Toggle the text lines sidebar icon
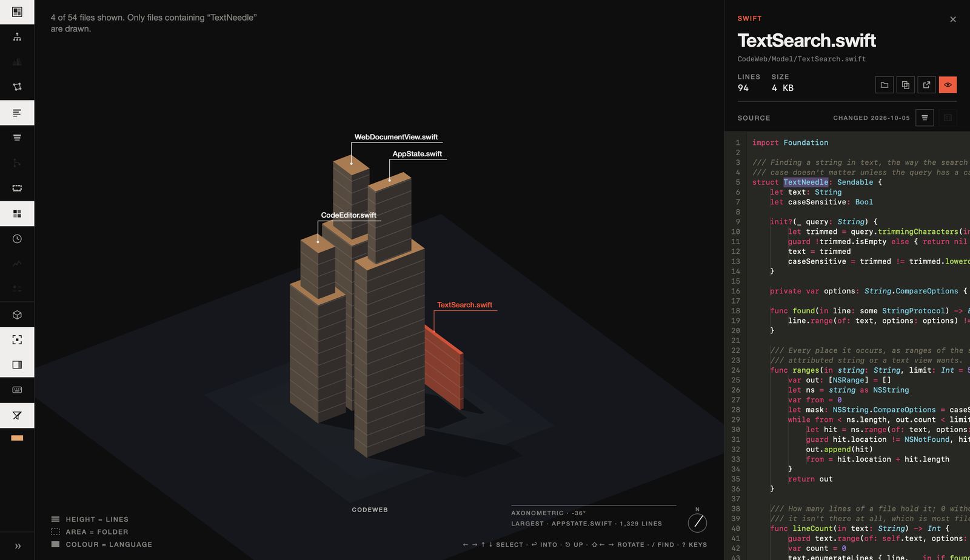 pos(17,113)
